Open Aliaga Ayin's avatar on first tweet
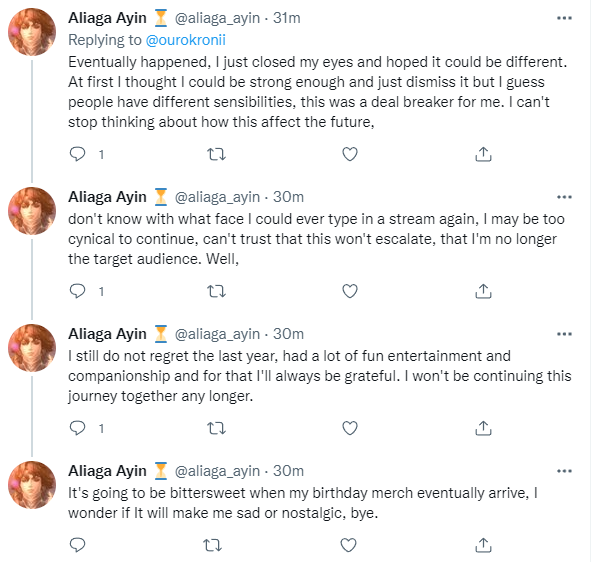This screenshot has height=562, width=612. pyautogui.click(x=32, y=32)
